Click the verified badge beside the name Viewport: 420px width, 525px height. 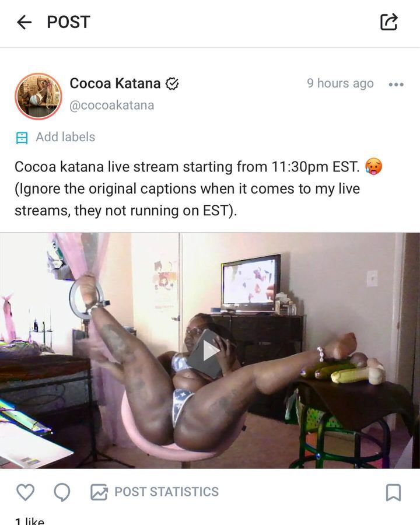click(172, 83)
